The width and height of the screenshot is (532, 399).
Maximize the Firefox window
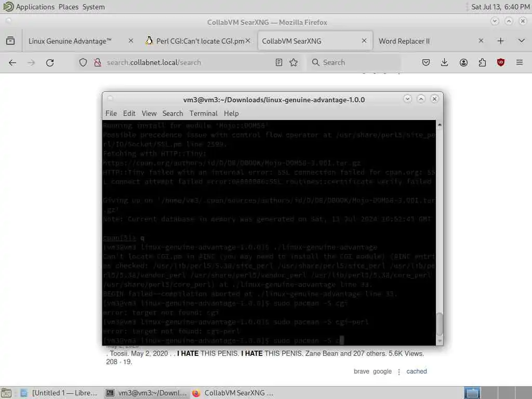click(509, 21)
